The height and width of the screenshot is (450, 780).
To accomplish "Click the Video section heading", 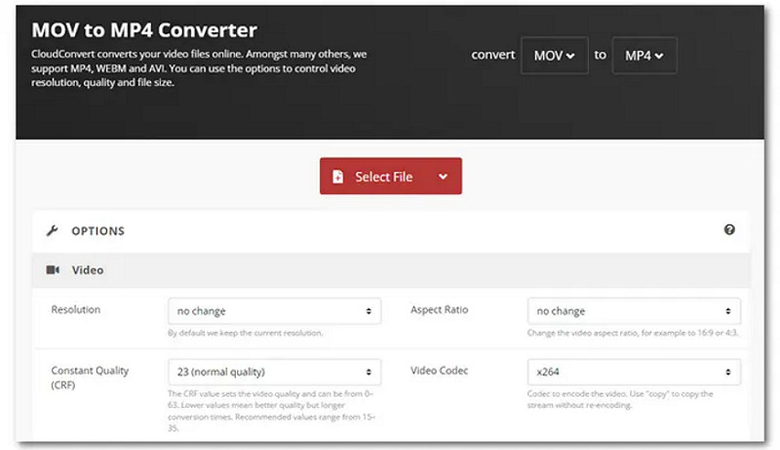I will 88,270.
